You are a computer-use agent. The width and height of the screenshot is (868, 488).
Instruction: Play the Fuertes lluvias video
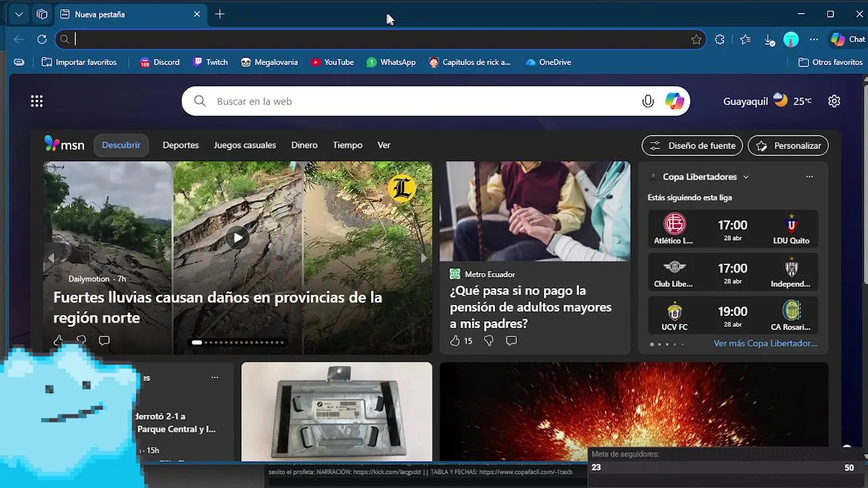point(237,237)
